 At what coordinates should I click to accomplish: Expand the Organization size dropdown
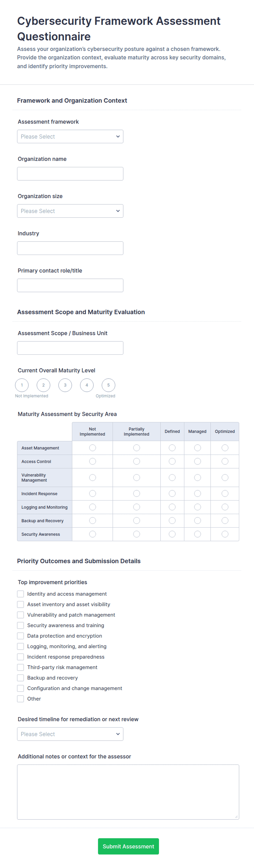point(70,211)
